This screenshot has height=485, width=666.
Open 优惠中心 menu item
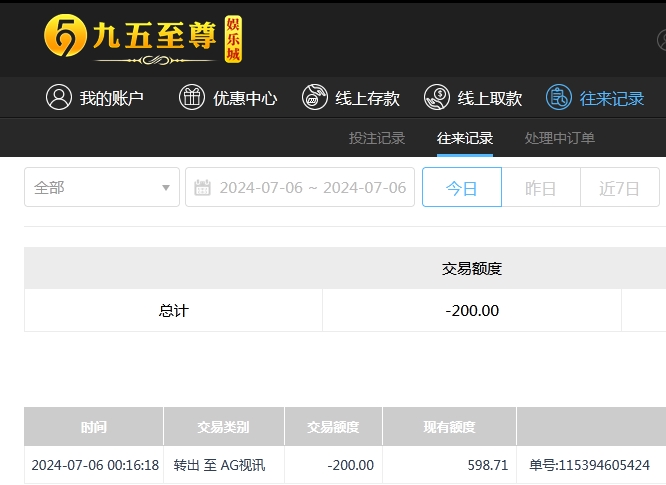point(228,97)
